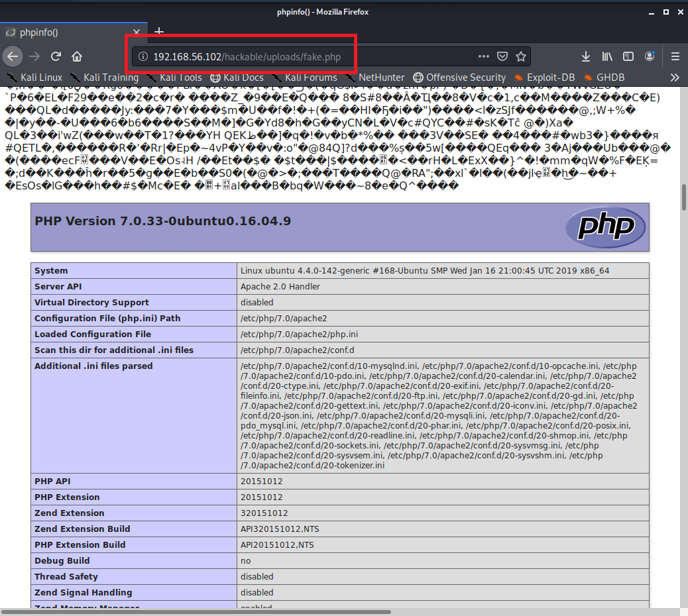Screen dimensions: 688x616
Task: Click the browser Back arrow button
Action: (13, 56)
